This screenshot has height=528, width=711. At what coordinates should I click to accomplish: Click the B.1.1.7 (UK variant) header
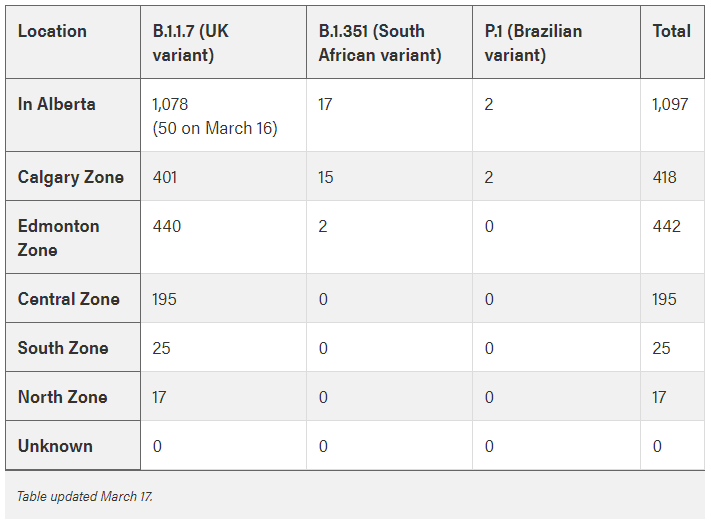tap(190, 43)
